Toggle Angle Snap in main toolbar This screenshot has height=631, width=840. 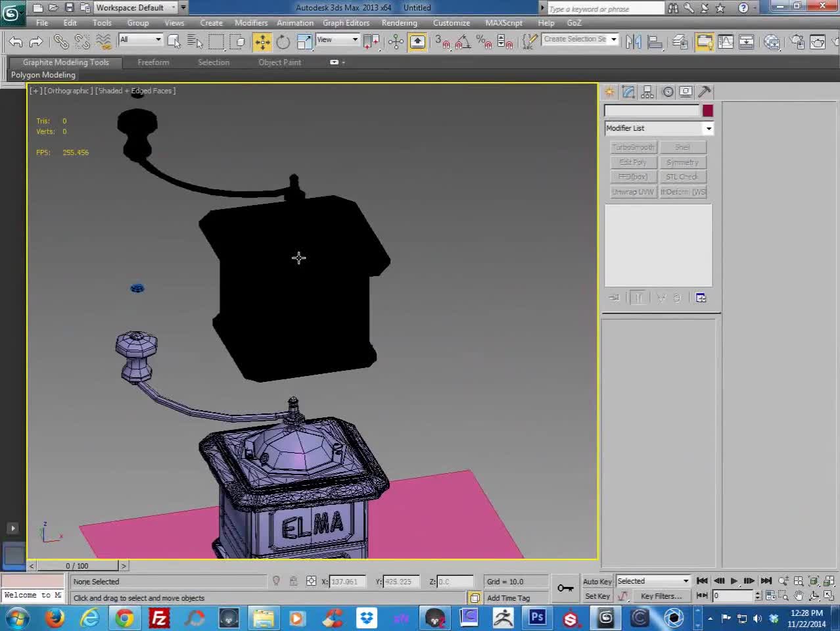point(463,42)
